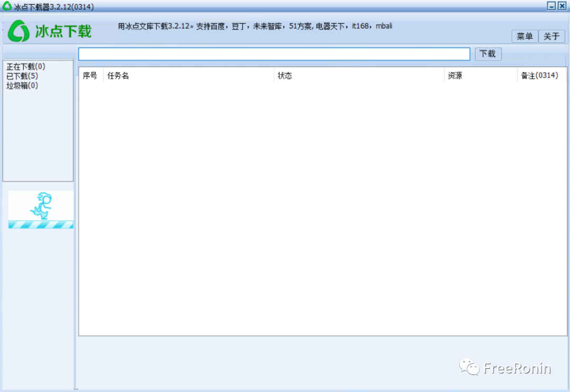Viewport: 570px width, 392px height.
Task: Open the 菜单 menu button
Action: 525,36
